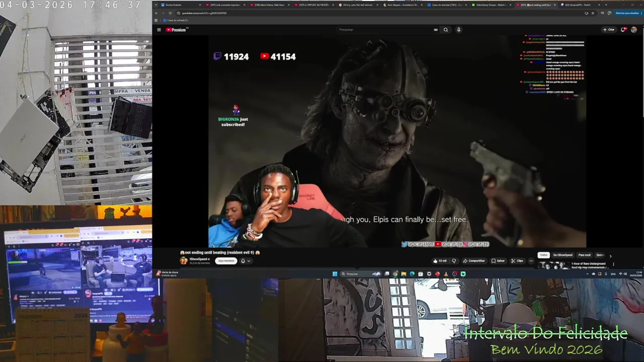Click the Compartilhar share button
Viewport: 644px width, 362px height.
coord(473,261)
